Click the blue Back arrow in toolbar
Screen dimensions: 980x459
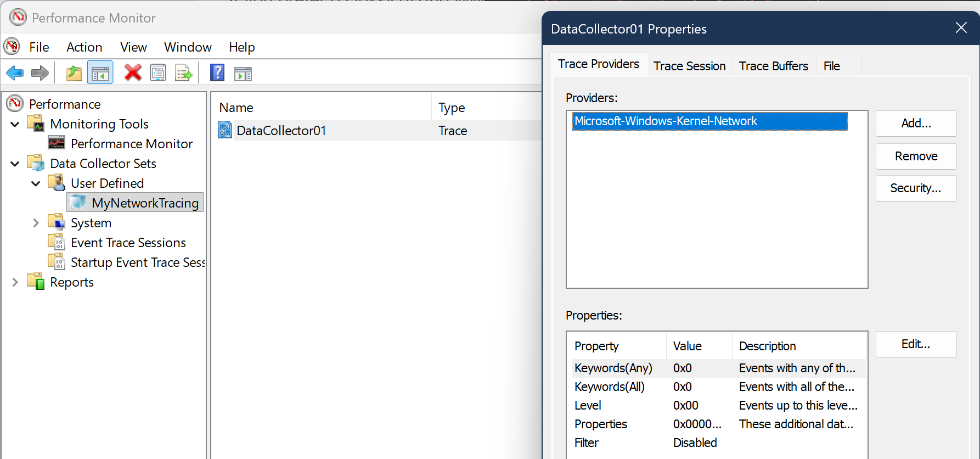(15, 73)
